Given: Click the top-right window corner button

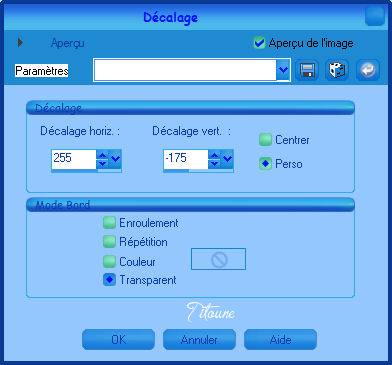Looking at the screenshot, I should tap(374, 16).
